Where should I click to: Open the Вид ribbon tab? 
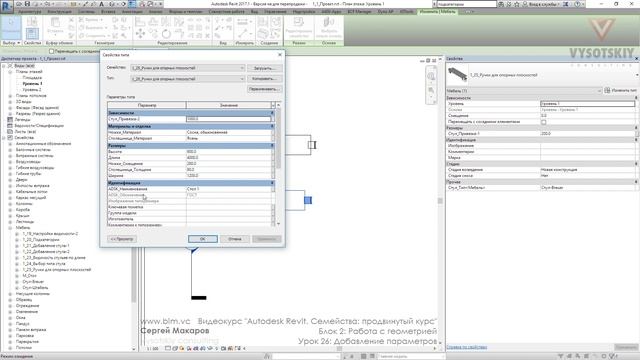(x=254, y=12)
